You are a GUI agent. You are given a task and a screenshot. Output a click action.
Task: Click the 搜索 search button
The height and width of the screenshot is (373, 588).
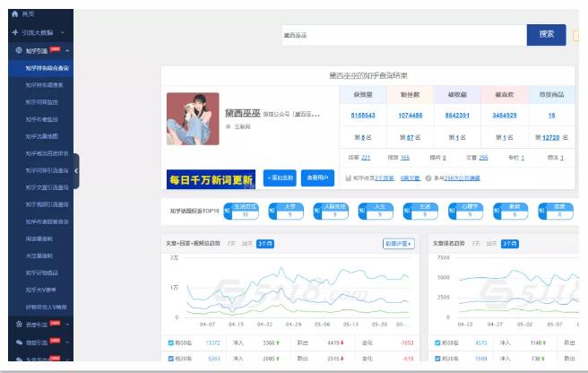tap(547, 35)
